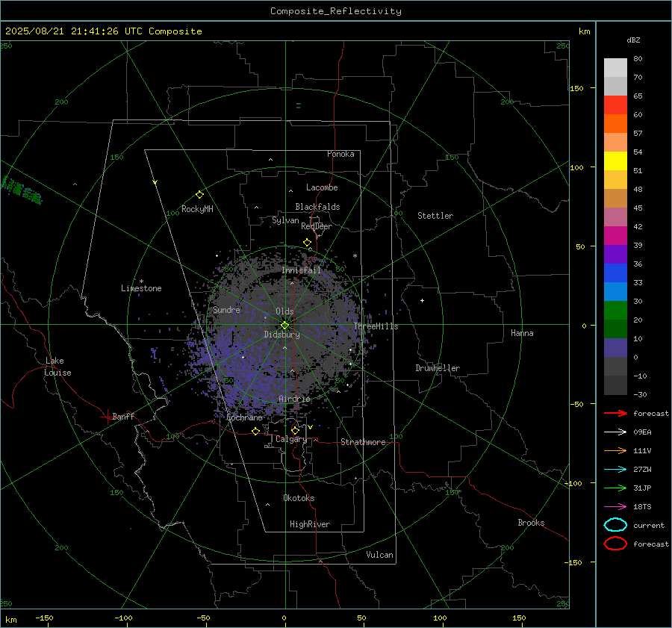Select the dark blue 33-36 dBZ swatch

click(x=615, y=273)
